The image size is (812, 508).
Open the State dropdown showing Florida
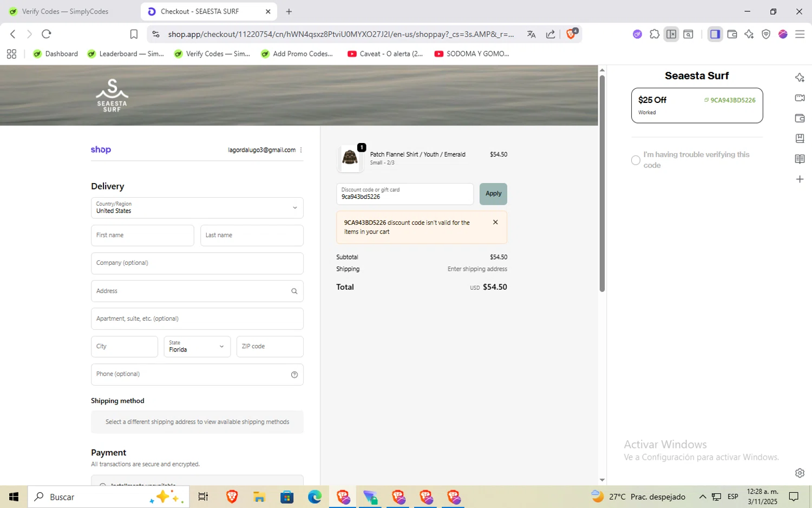197,347
